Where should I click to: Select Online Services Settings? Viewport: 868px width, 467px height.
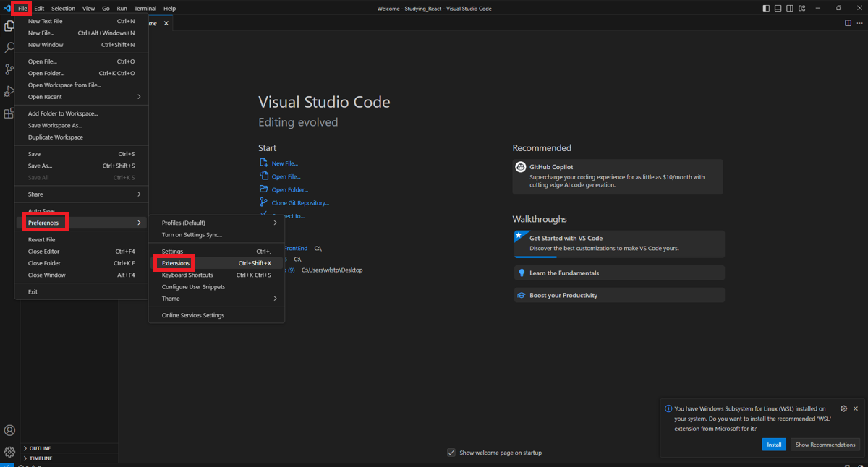pyautogui.click(x=216, y=315)
